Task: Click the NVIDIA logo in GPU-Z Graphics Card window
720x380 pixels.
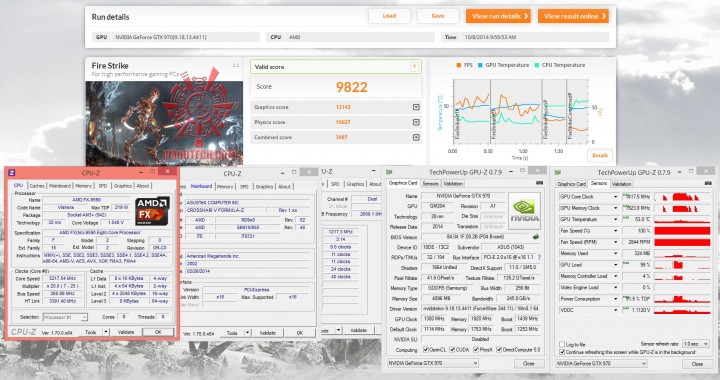Action: pyautogui.click(x=524, y=211)
